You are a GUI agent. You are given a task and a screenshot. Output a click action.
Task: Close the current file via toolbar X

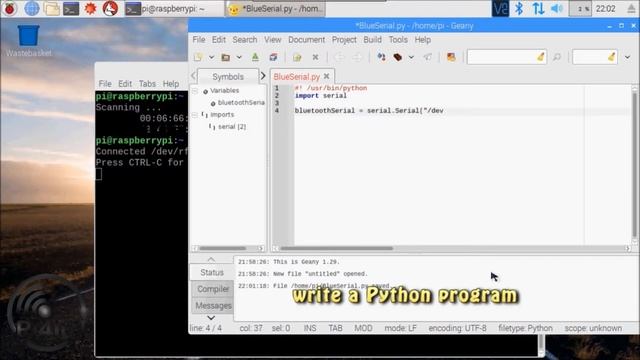315,57
